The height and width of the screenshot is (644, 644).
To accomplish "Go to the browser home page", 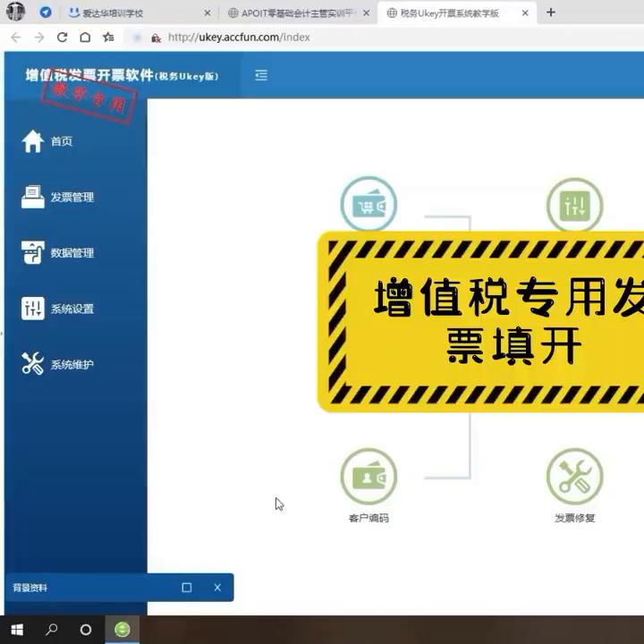I will [x=85, y=38].
